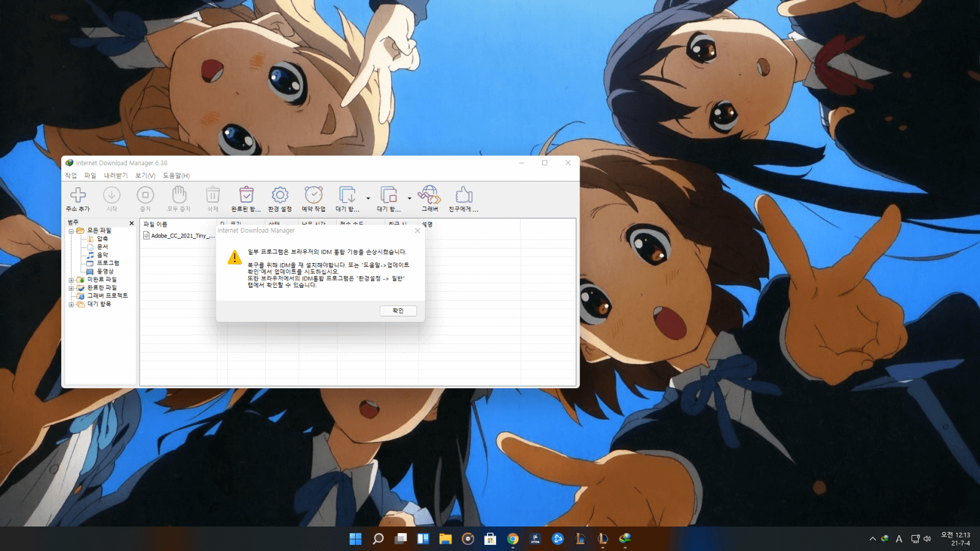This screenshot has width=980, height=551.
Task: Select the 완료한 파일 folder
Action: point(102,288)
